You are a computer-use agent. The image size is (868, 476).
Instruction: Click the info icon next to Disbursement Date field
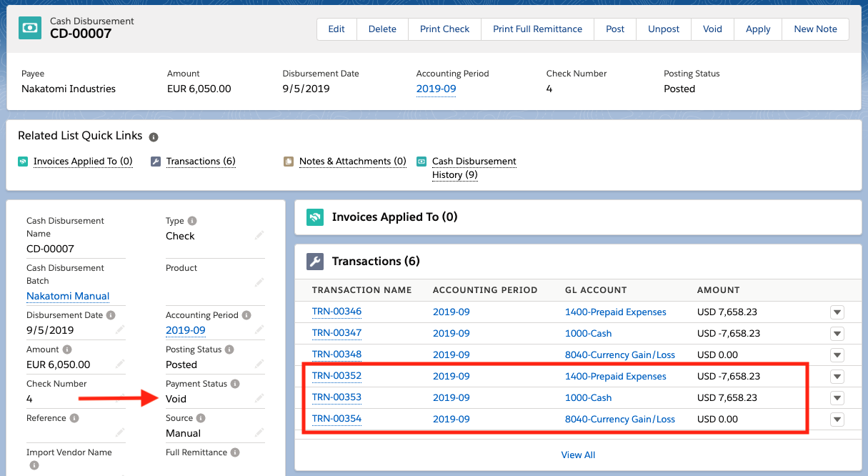pyautogui.click(x=111, y=315)
